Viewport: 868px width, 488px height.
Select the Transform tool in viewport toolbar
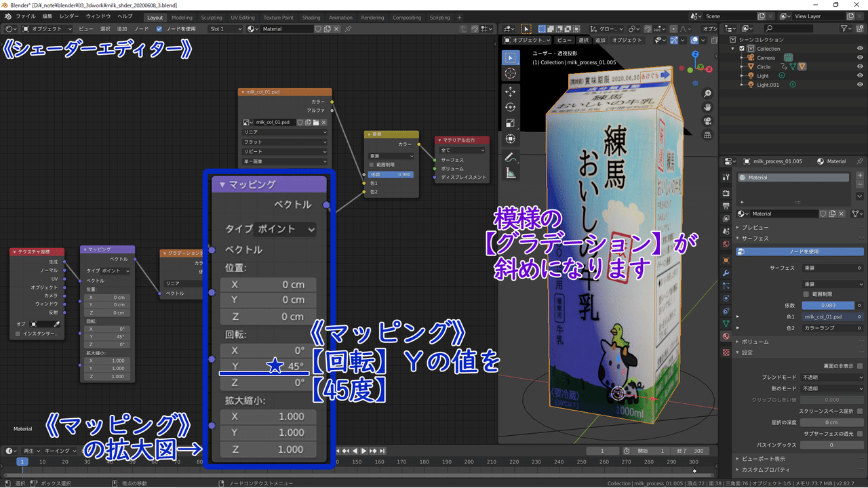coord(511,139)
